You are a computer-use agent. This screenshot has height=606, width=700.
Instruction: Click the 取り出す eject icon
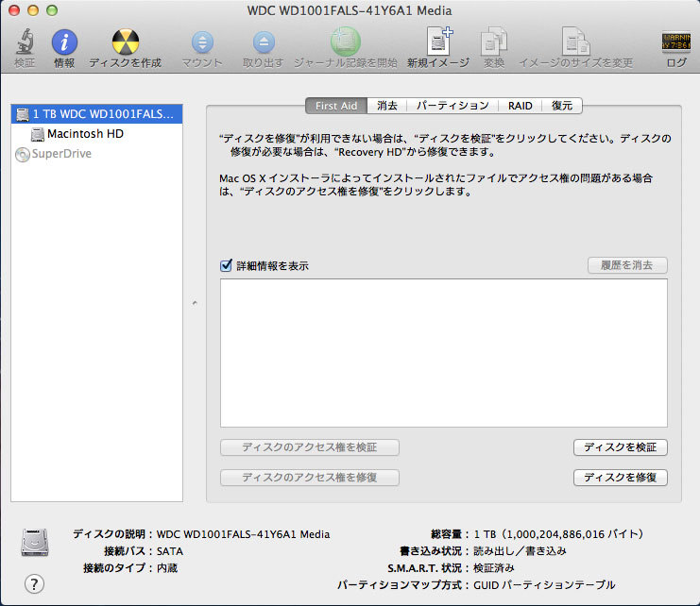(x=264, y=43)
